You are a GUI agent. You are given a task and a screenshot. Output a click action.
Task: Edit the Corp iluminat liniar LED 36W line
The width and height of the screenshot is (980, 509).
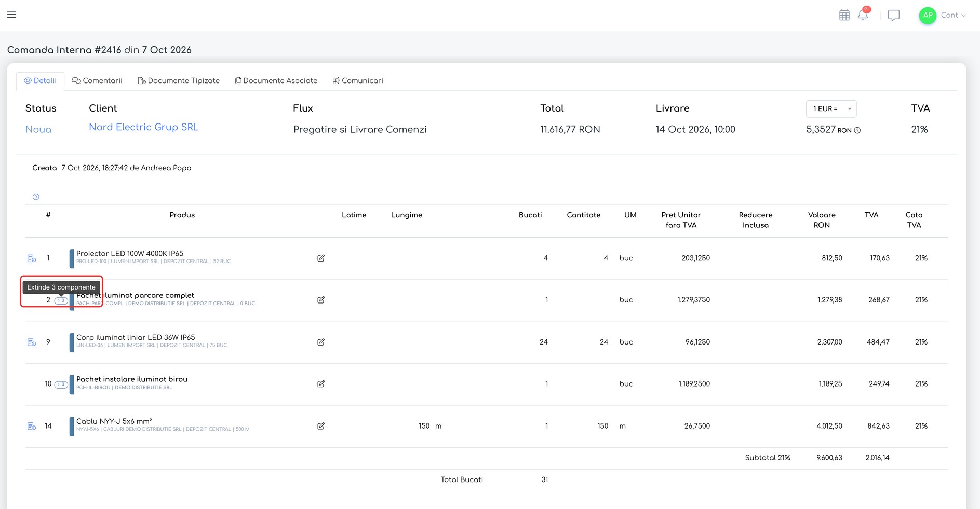coord(321,342)
